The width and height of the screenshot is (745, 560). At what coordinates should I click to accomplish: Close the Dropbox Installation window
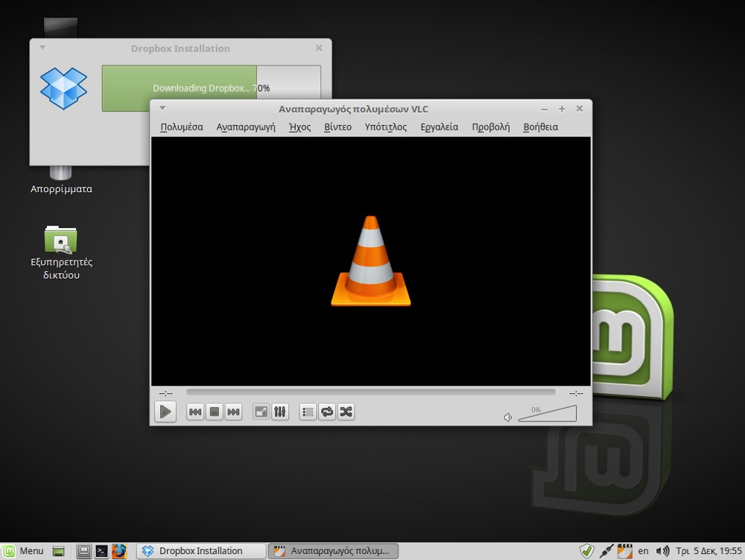pyautogui.click(x=319, y=48)
